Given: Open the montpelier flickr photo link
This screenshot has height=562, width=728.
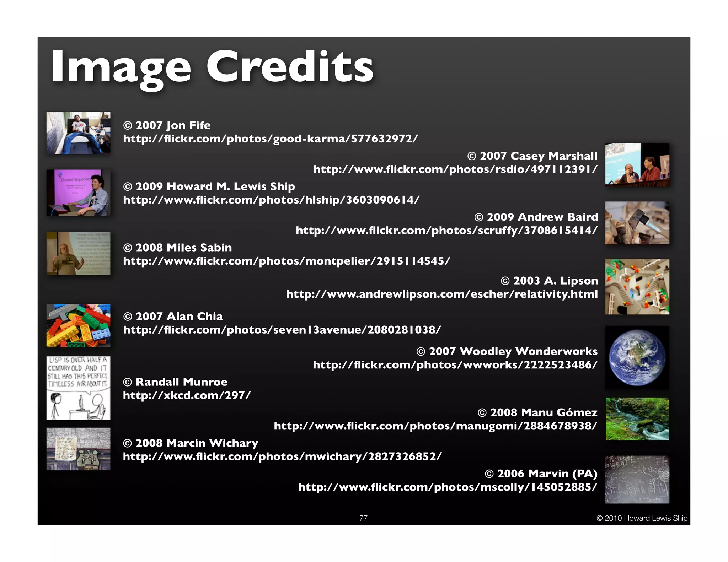Looking at the screenshot, I should coord(286,261).
